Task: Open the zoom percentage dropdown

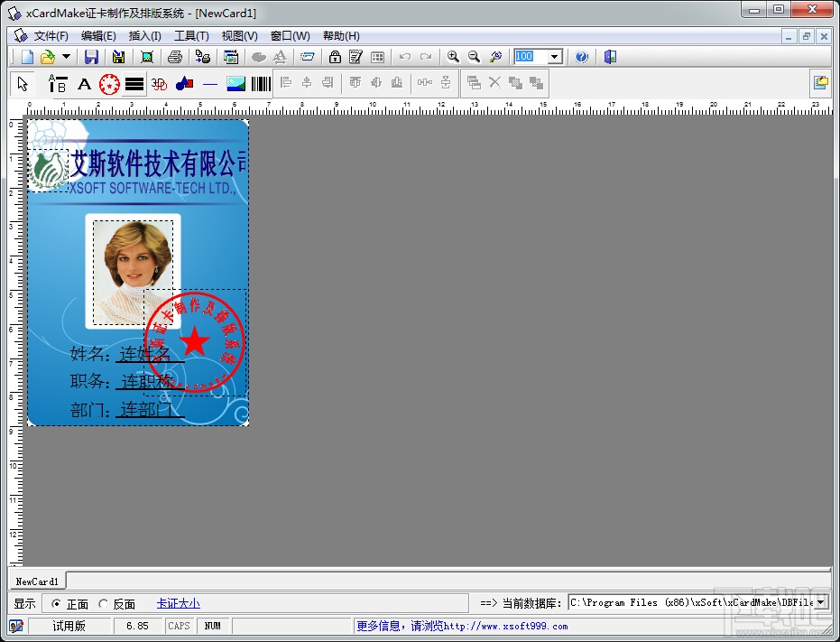Action: click(x=555, y=57)
